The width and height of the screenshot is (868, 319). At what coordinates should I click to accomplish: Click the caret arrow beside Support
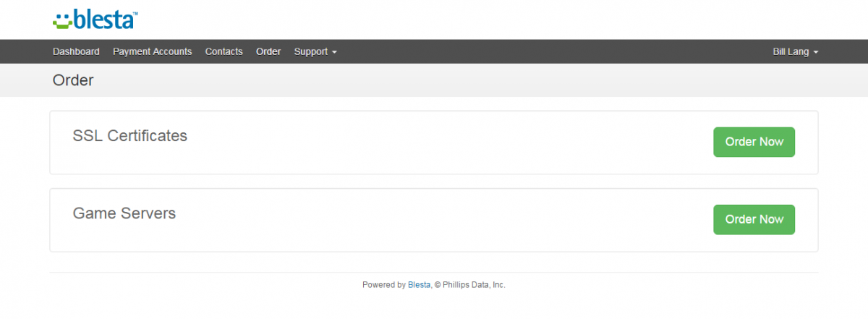334,52
